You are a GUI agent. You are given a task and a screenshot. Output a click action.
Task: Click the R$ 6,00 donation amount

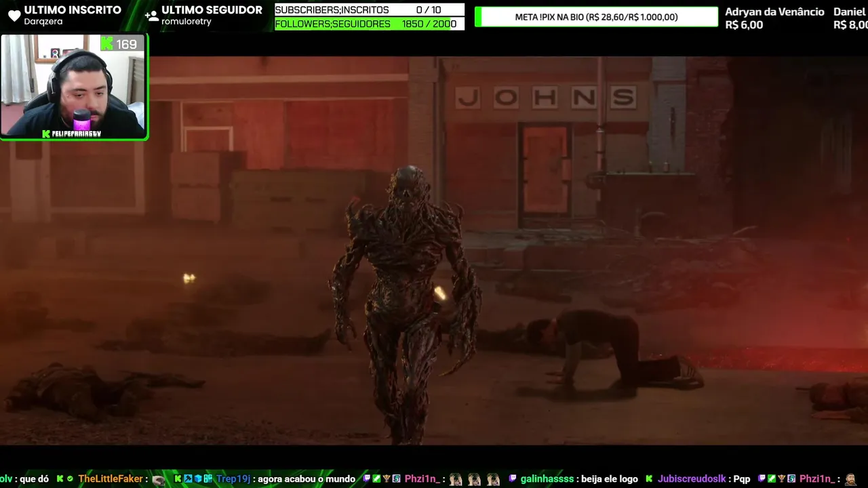coord(744,25)
